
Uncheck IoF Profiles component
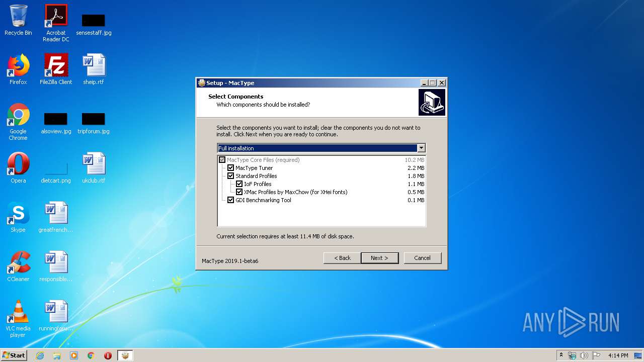coord(239,184)
